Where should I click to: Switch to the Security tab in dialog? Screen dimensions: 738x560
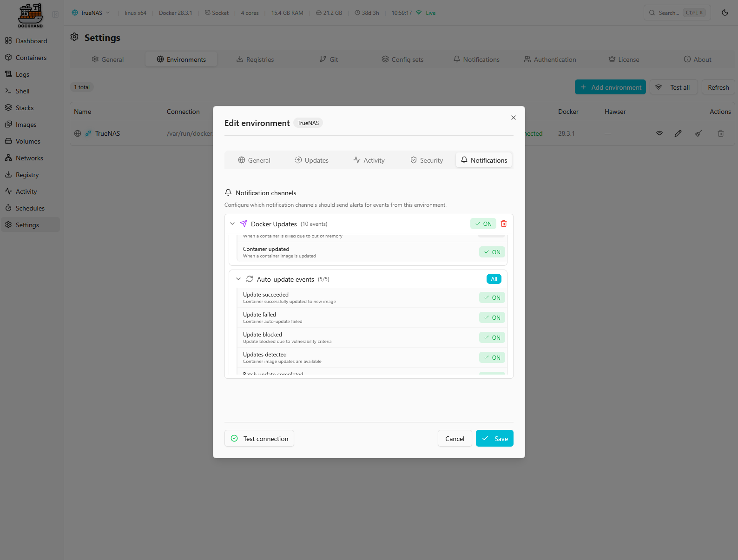(x=427, y=160)
